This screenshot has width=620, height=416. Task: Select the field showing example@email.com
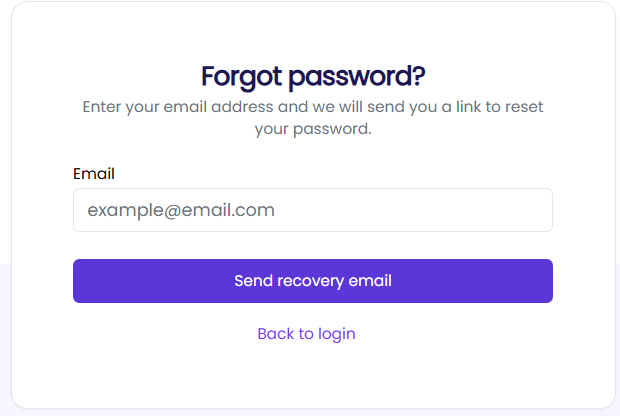[312, 210]
